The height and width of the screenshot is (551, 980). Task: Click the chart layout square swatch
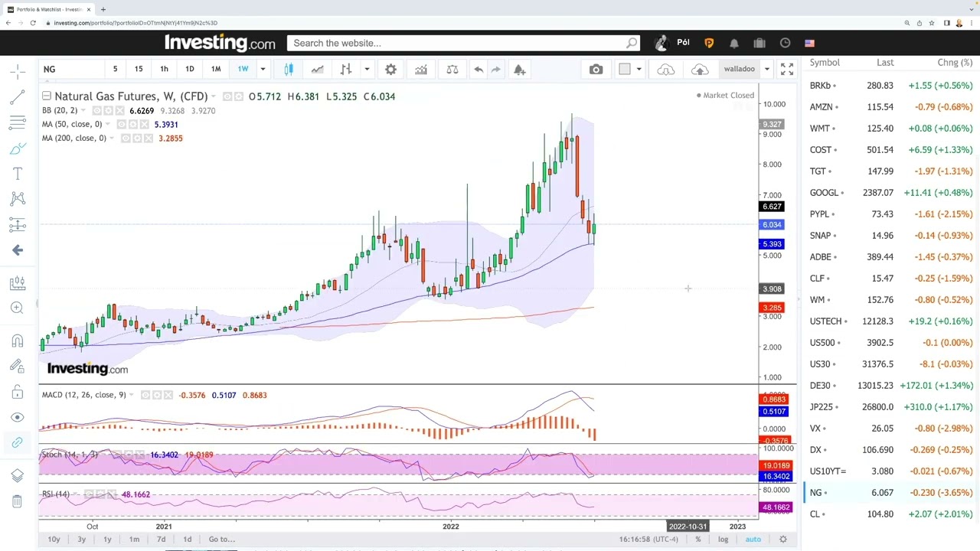(625, 70)
